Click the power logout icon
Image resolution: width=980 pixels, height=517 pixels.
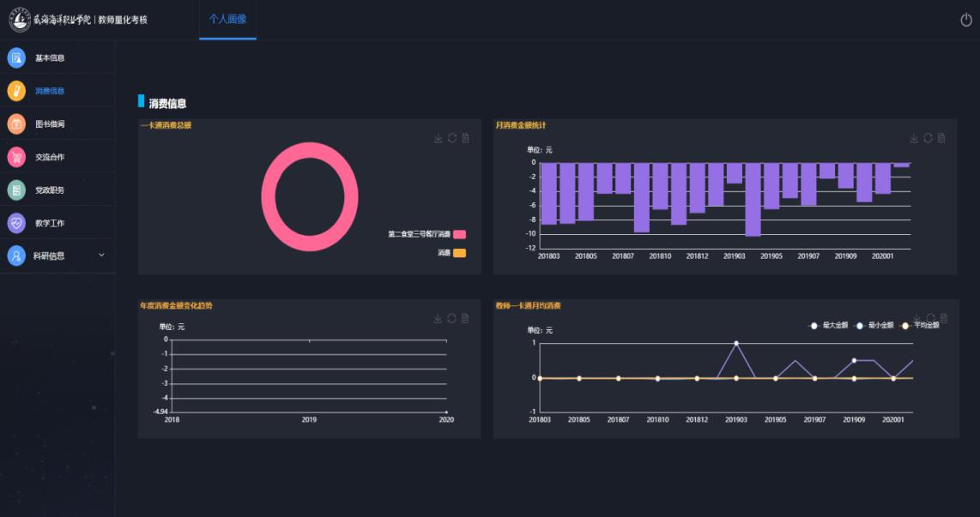coord(966,20)
